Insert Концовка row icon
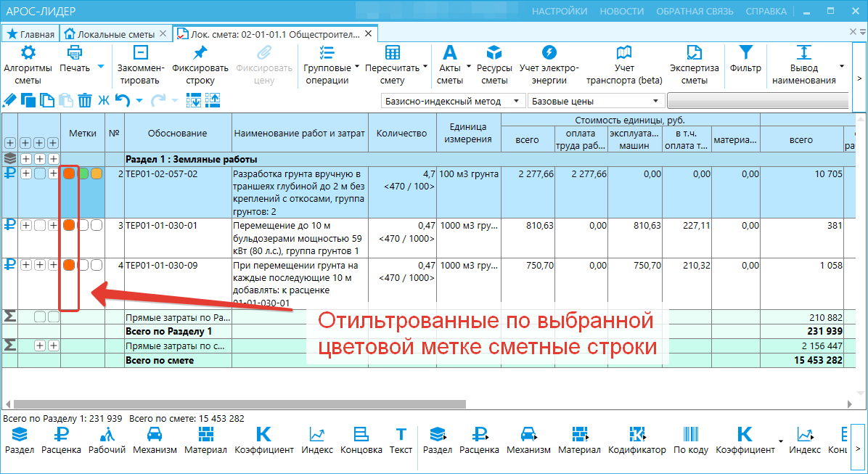Viewport: 868px width, 474px height. click(x=361, y=441)
